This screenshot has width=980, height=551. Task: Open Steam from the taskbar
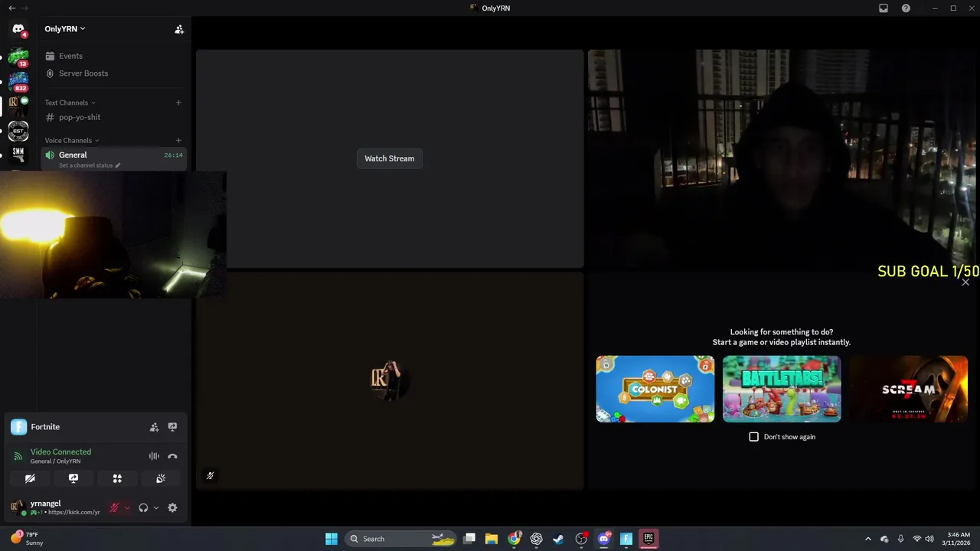coord(559,539)
